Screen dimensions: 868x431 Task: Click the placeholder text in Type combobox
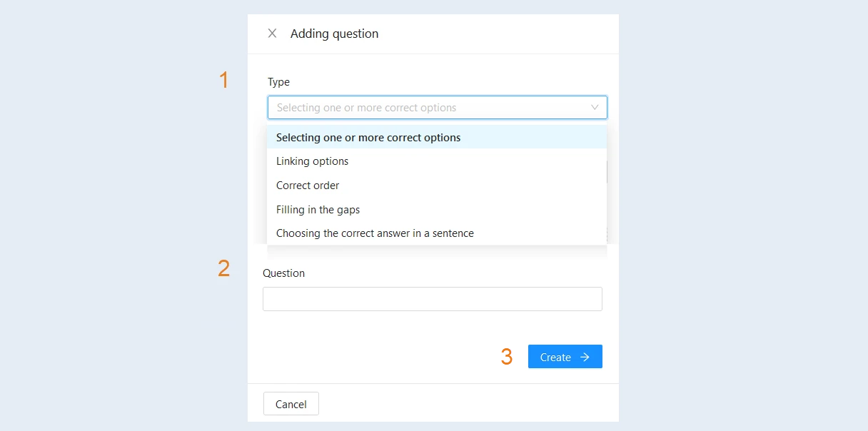pos(366,108)
